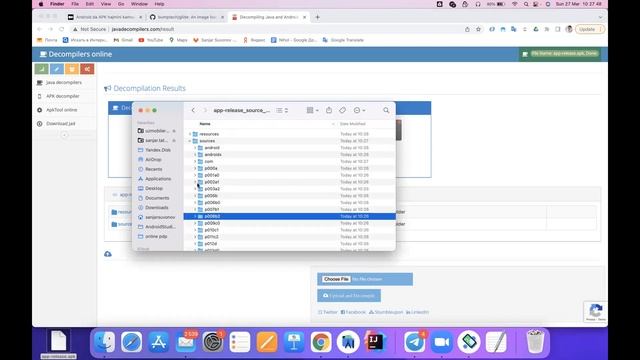Open Applications in Finder sidebar
The height and width of the screenshot is (360, 640).
[x=158, y=179]
